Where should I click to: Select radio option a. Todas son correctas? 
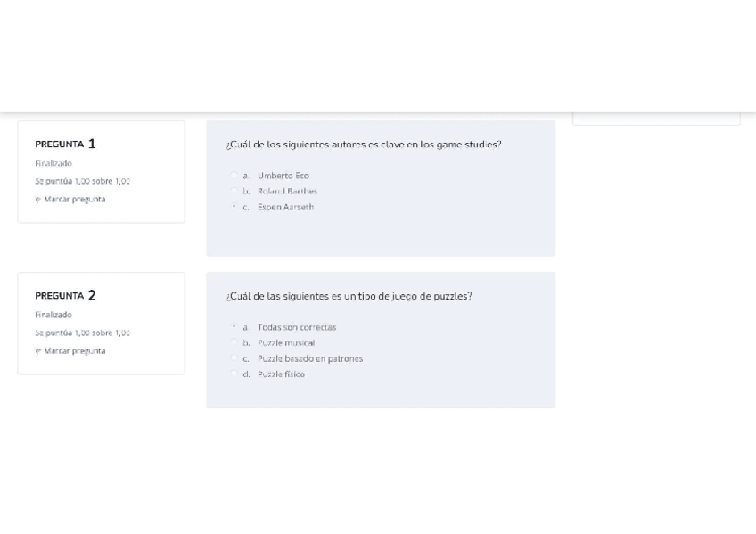[x=234, y=326]
